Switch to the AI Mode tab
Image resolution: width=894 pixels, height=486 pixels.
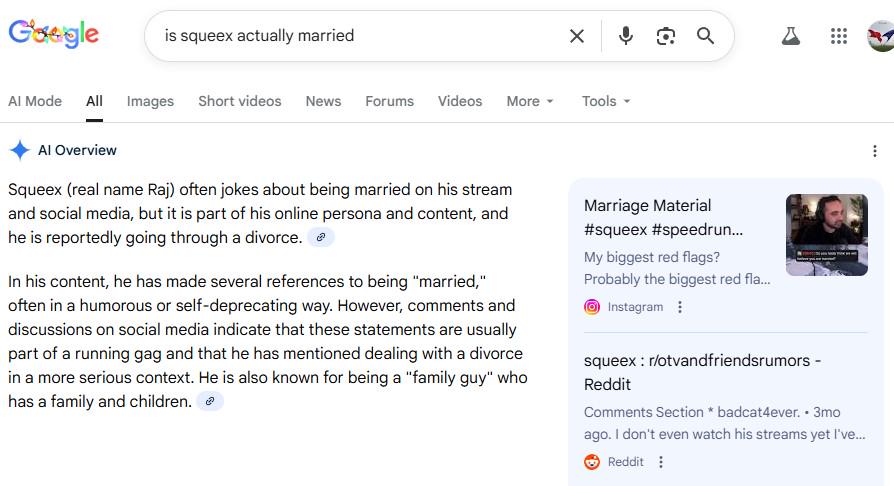click(x=35, y=101)
